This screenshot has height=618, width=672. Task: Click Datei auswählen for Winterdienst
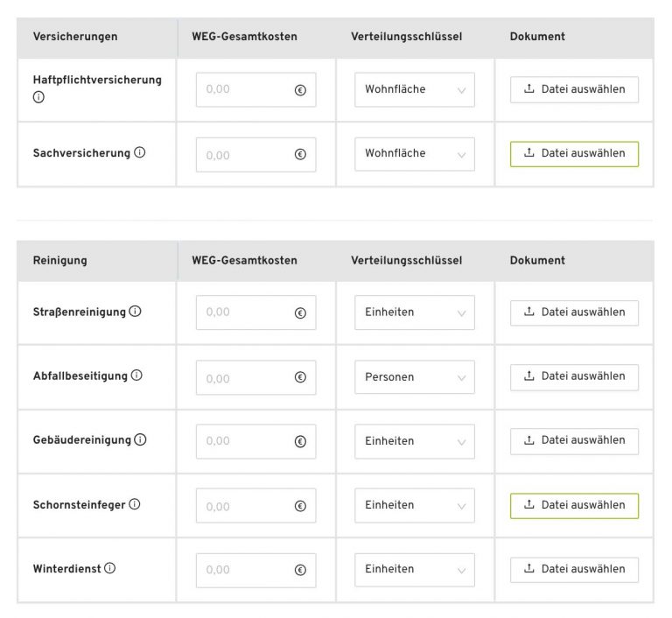[574, 570]
